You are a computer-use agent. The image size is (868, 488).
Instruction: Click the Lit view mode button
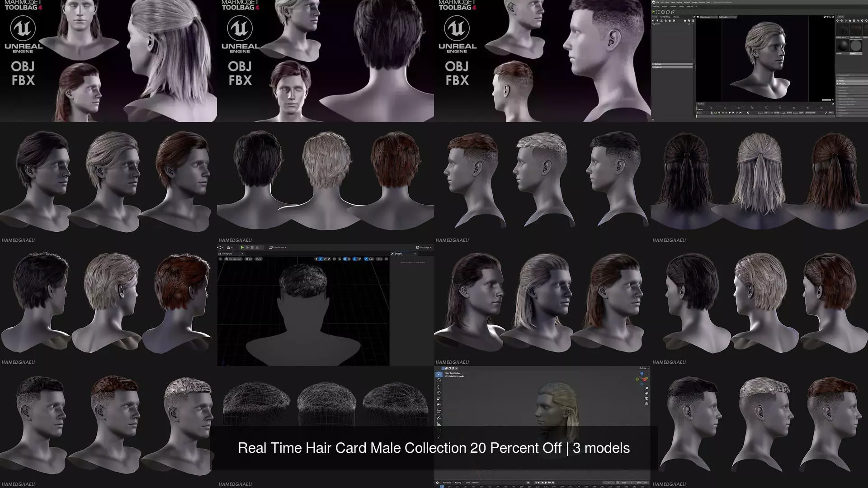click(x=249, y=259)
